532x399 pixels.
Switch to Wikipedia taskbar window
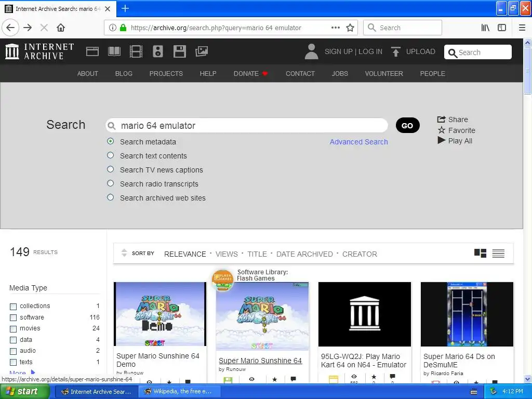click(179, 392)
